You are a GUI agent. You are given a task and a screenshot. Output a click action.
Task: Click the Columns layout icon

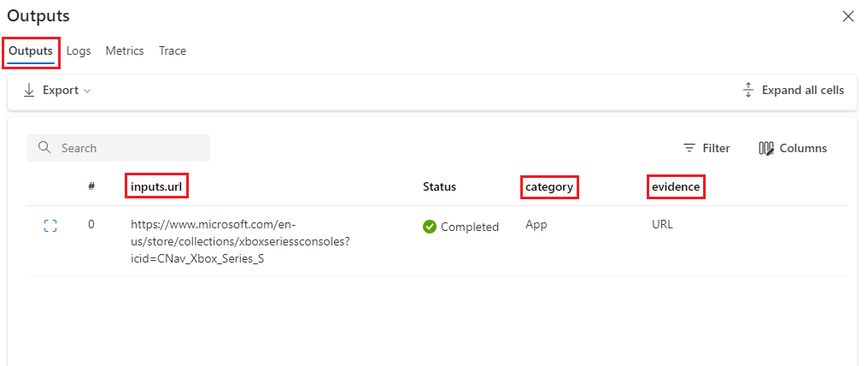tap(766, 148)
